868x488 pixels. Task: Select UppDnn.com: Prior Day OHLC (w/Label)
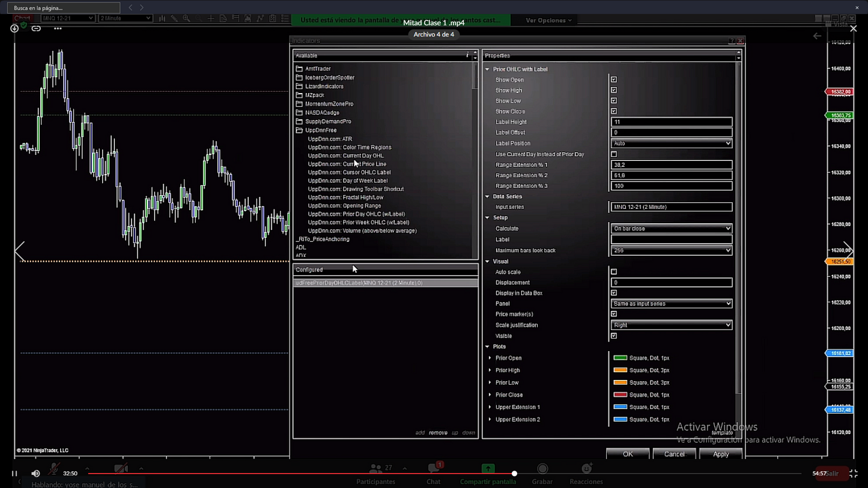click(356, 214)
